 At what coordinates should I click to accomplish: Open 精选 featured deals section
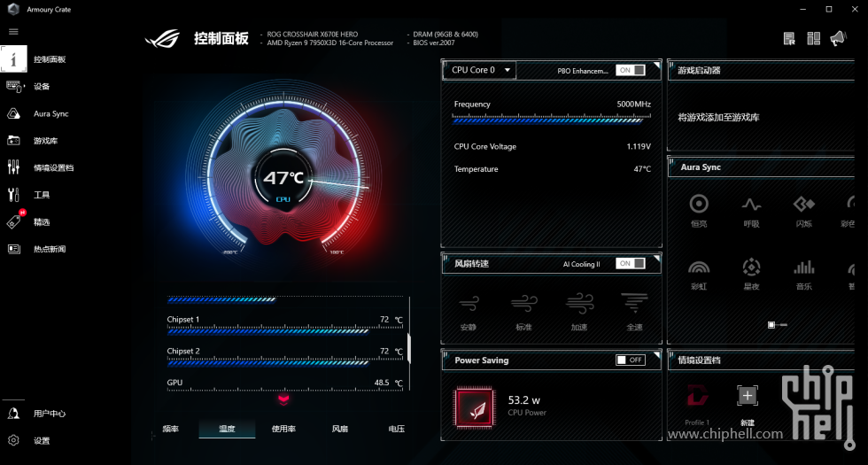[x=42, y=222]
